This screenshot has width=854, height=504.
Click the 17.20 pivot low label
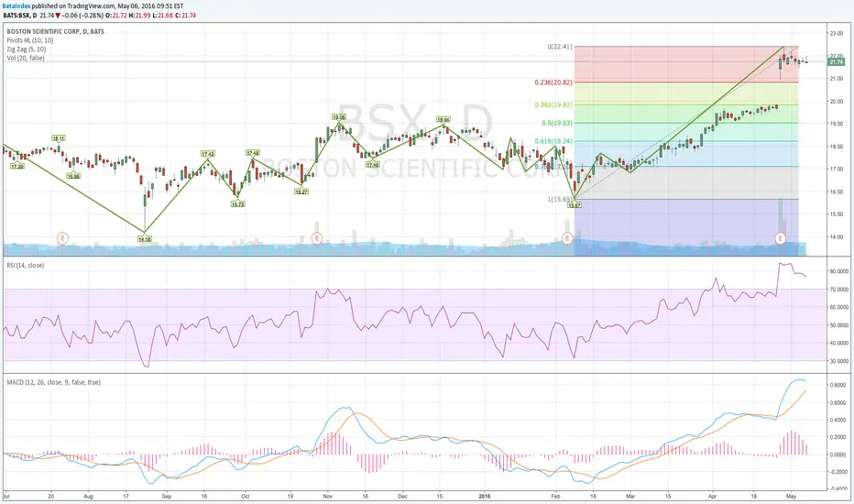[16, 166]
